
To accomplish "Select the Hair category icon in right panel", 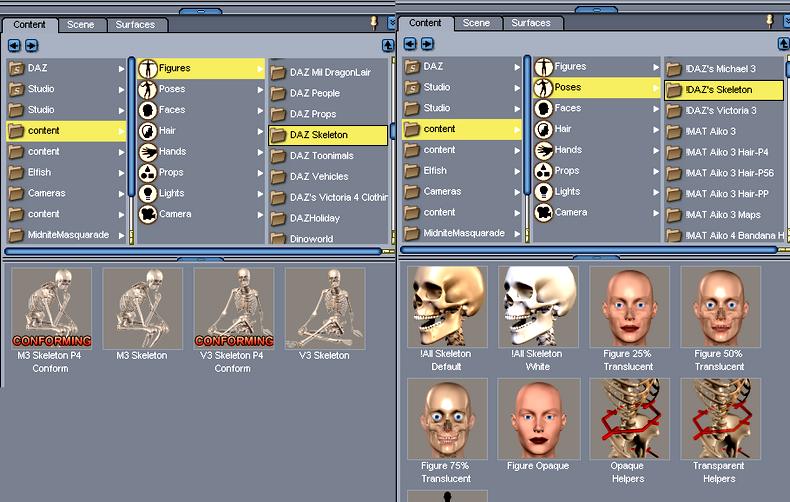I will click(x=544, y=130).
